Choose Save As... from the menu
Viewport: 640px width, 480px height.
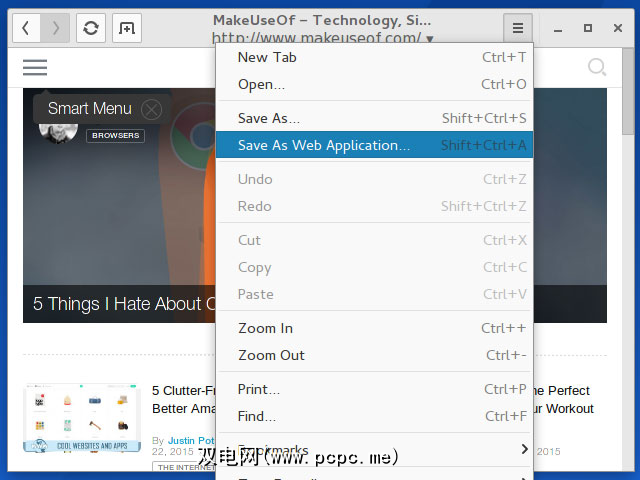(x=374, y=118)
